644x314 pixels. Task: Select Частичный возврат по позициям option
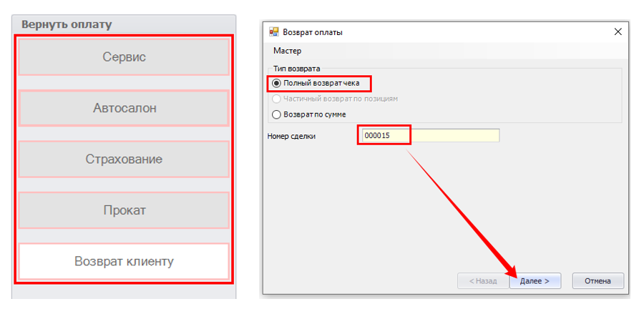point(276,99)
